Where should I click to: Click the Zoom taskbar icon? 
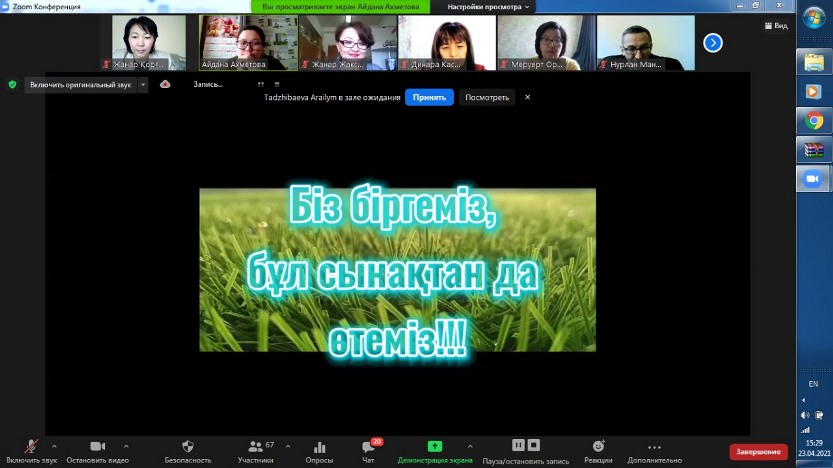click(x=813, y=178)
